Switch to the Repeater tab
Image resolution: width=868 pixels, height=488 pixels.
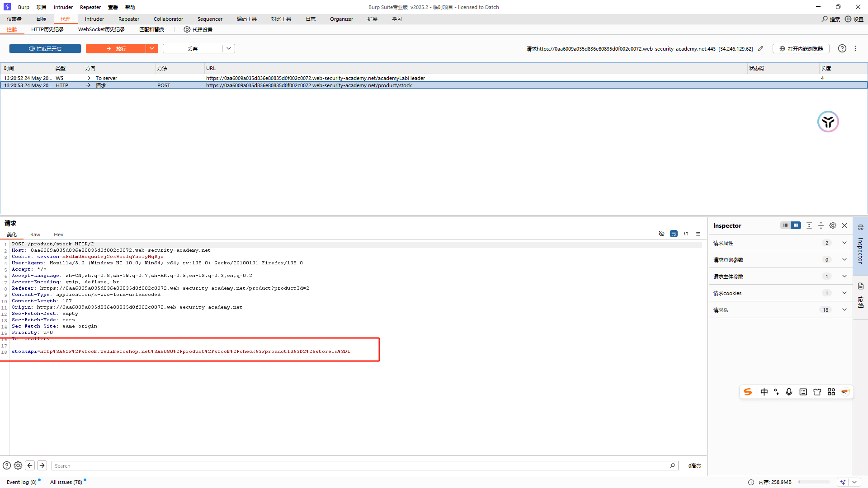(x=129, y=19)
